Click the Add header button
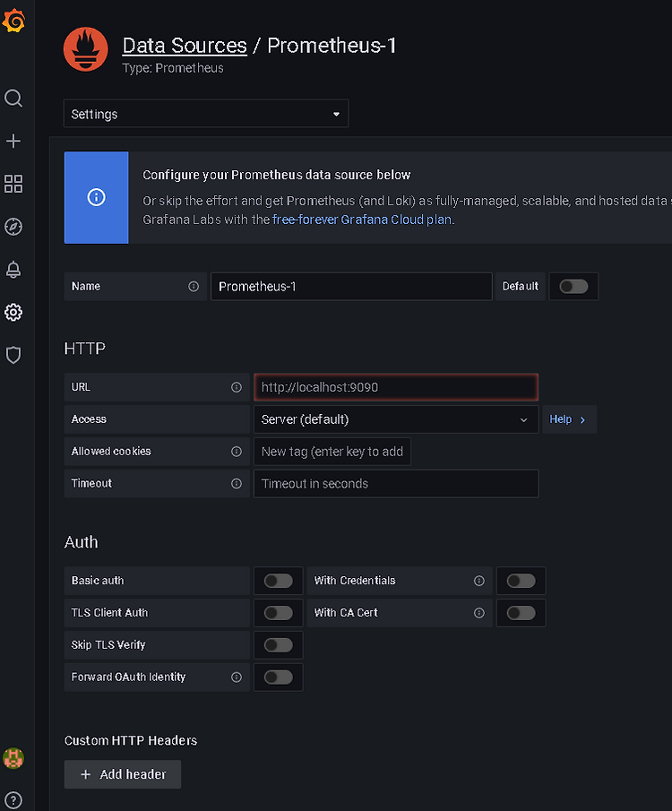Image resolution: width=672 pixels, height=811 pixels. click(123, 774)
